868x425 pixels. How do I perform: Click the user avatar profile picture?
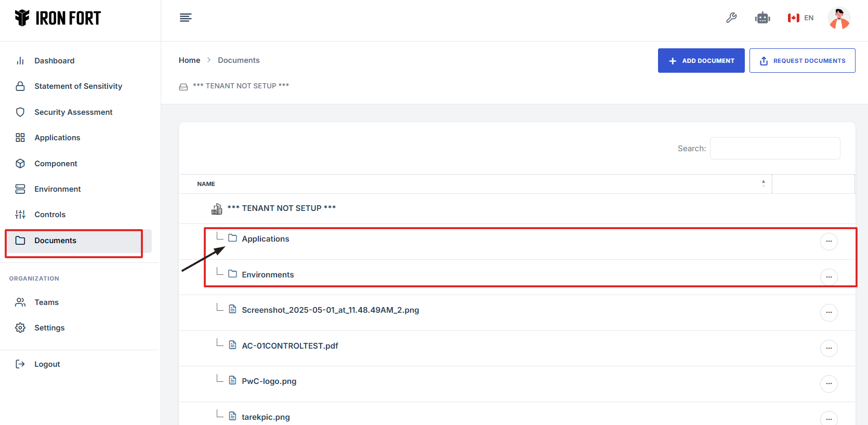click(839, 18)
